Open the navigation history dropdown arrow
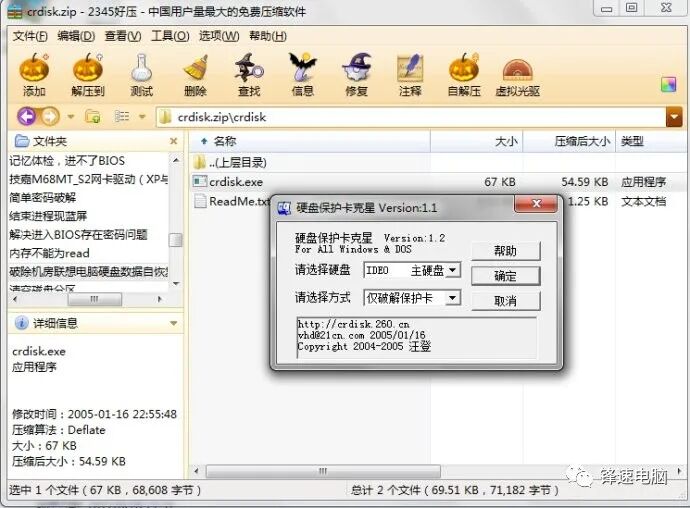The image size is (690, 508). point(70,117)
